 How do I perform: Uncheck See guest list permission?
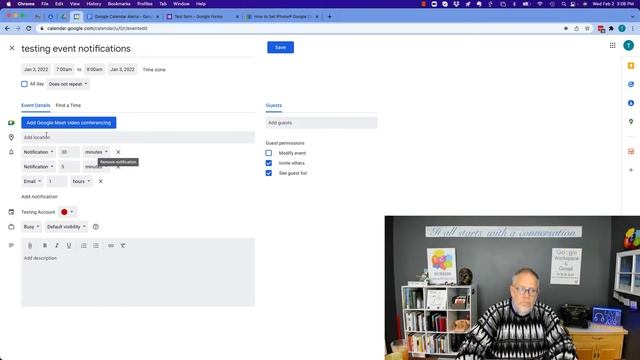269,173
